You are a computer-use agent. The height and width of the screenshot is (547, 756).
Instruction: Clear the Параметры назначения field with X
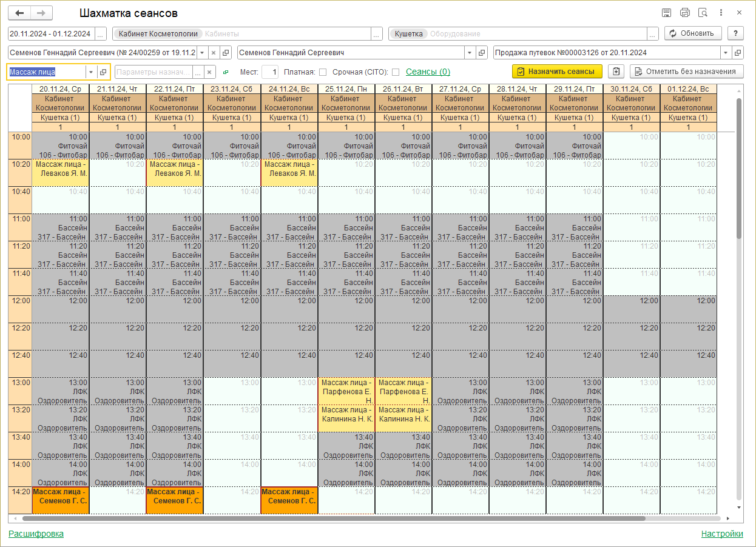coord(209,72)
